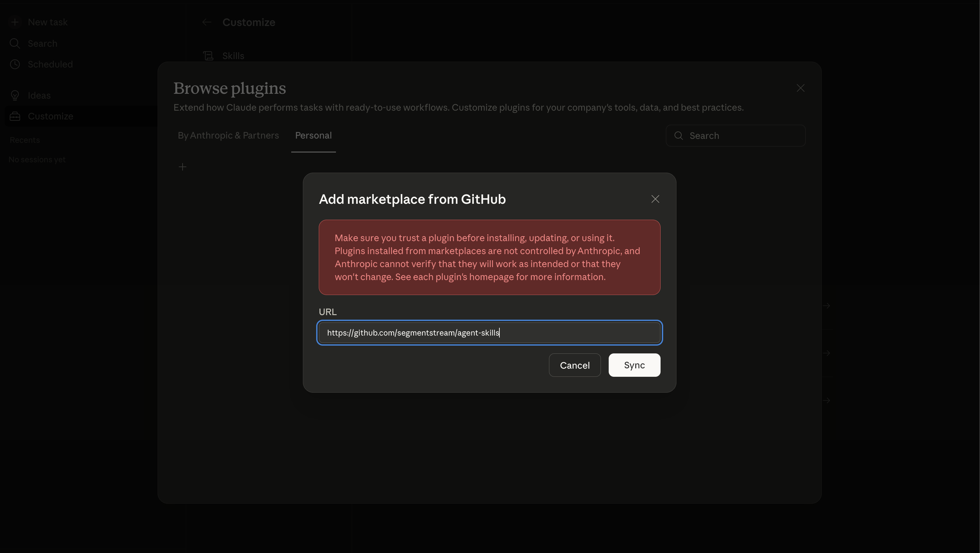Click the trust warning message box
This screenshot has height=553, width=980.
(489, 257)
